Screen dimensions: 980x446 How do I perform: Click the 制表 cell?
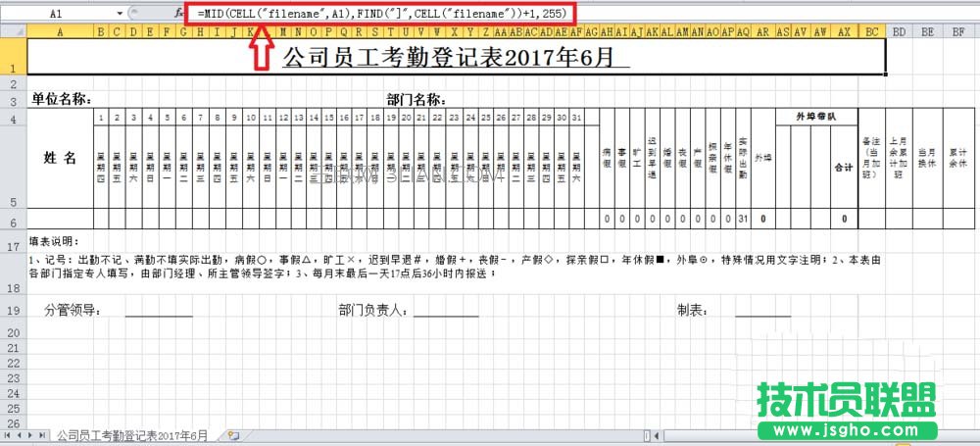click(693, 310)
